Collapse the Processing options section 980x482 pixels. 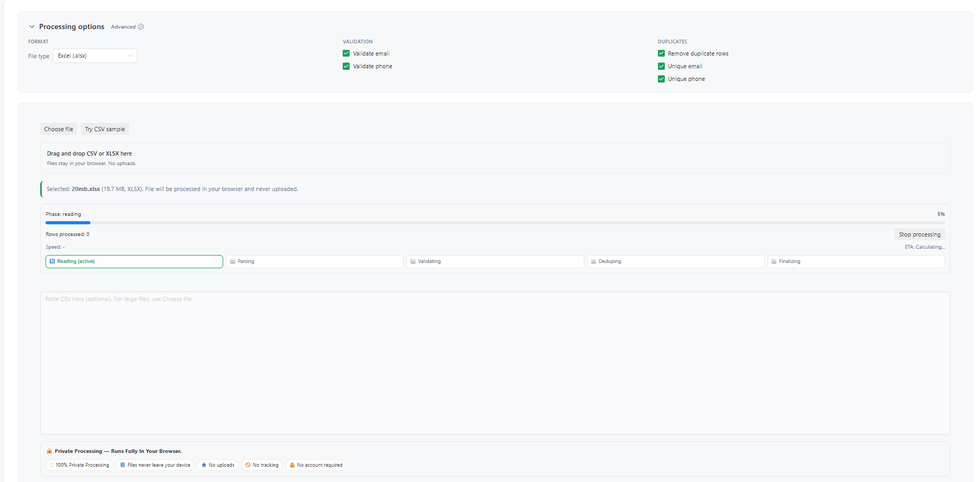(32, 26)
